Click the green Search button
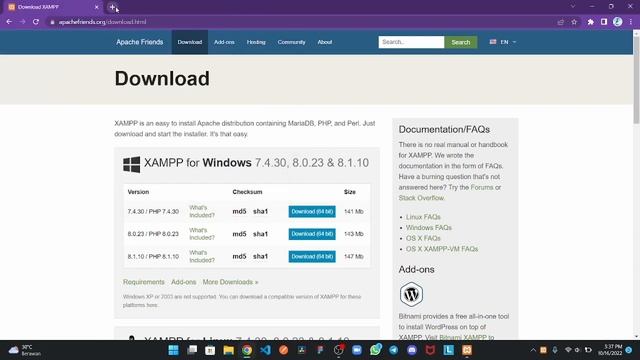Viewport: 640px width, 360px height. click(x=461, y=42)
